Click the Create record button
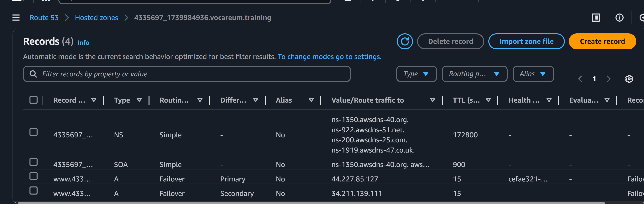This screenshot has height=204, width=644. pos(602,41)
